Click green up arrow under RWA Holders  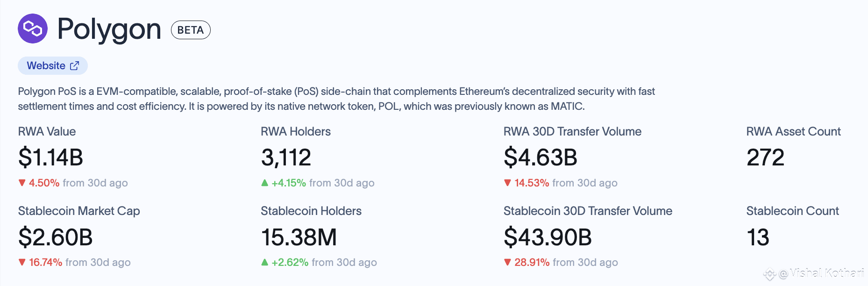[264, 183]
